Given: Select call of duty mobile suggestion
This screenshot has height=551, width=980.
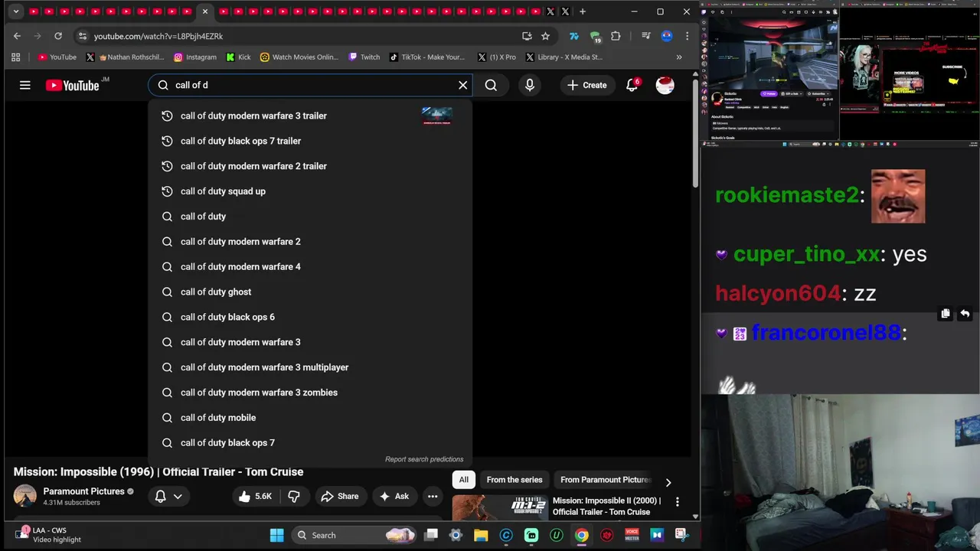Looking at the screenshot, I should (310, 418).
